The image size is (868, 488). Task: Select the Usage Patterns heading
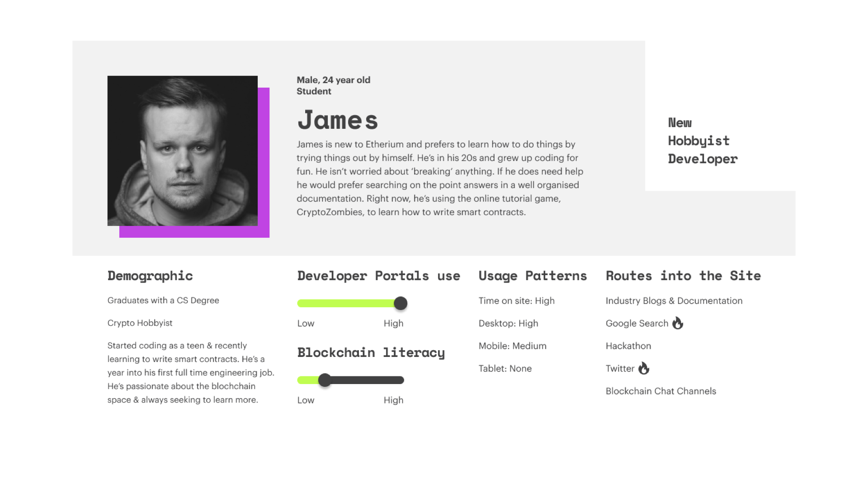(x=533, y=276)
